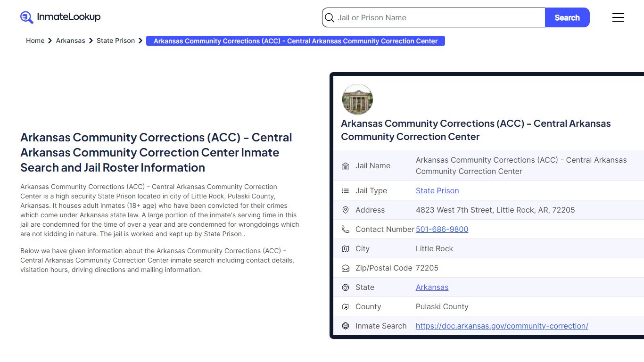The image size is (644, 362).
Task: Click the City label
Action: [363, 249]
